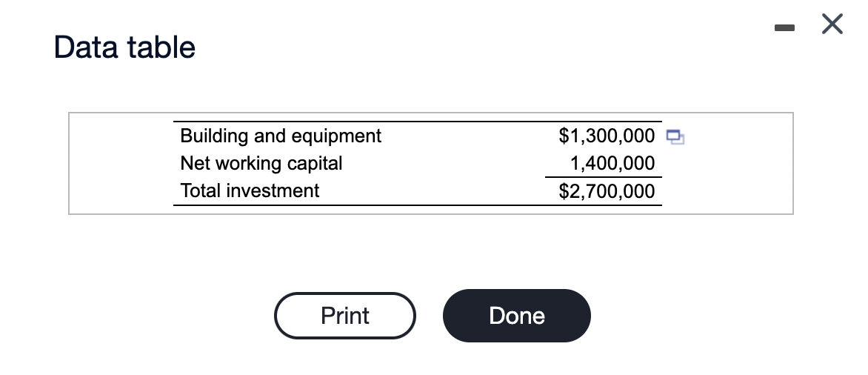Select the $2,700,000 total investment value

[x=607, y=191]
